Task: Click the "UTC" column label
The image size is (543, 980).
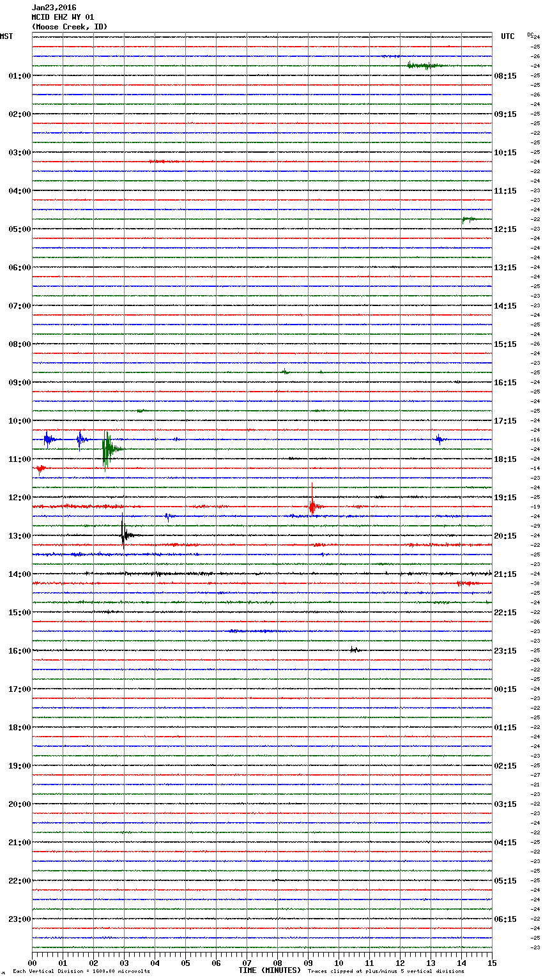Action: point(508,36)
